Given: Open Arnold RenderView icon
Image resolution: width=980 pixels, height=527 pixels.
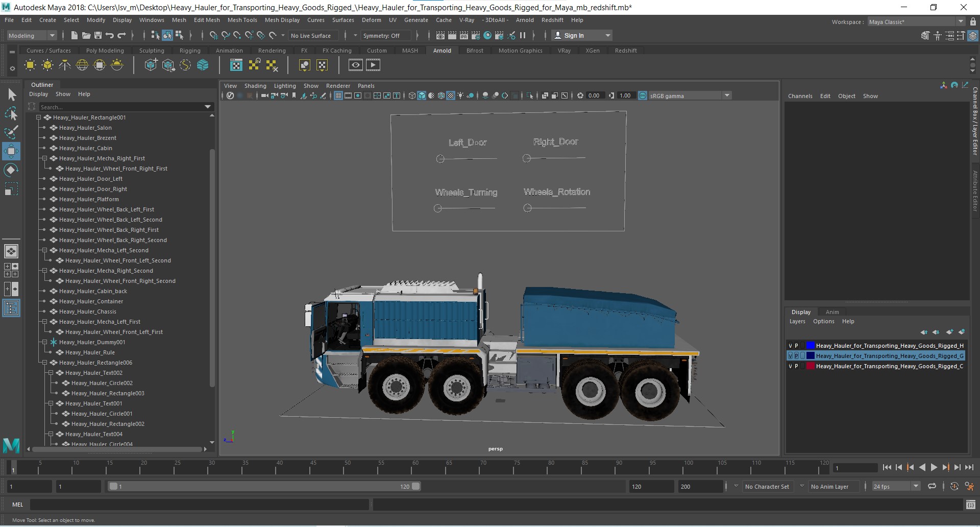Looking at the screenshot, I should tap(356, 65).
